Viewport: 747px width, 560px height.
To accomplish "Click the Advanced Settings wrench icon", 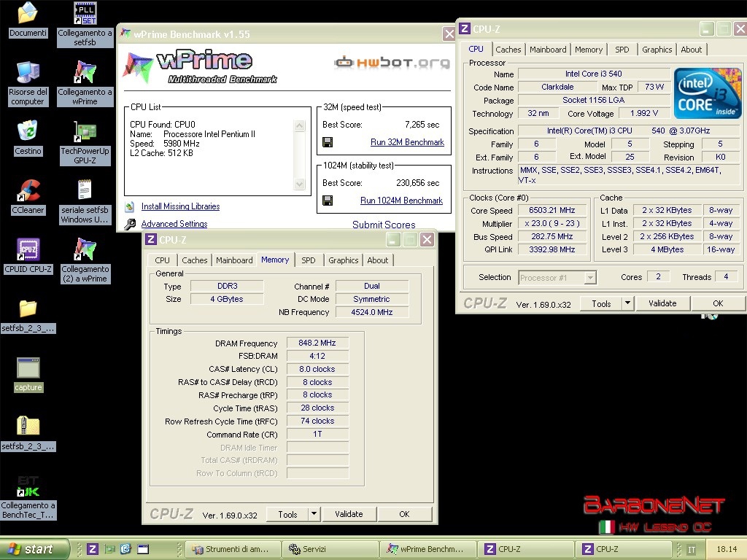I will 130,225.
